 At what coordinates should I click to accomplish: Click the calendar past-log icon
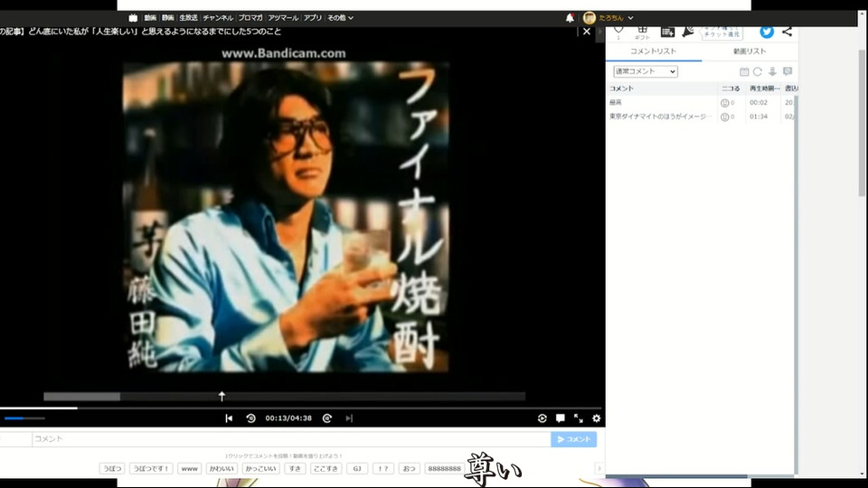coord(744,71)
